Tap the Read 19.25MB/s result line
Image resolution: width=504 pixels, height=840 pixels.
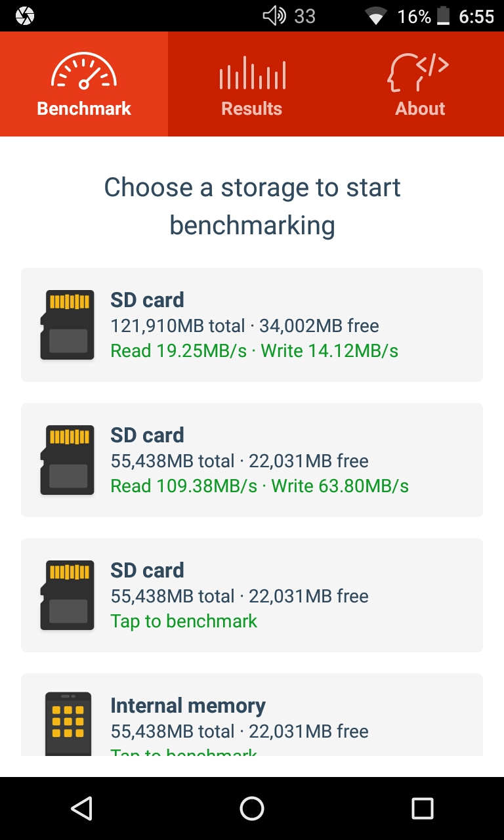pyautogui.click(x=254, y=351)
